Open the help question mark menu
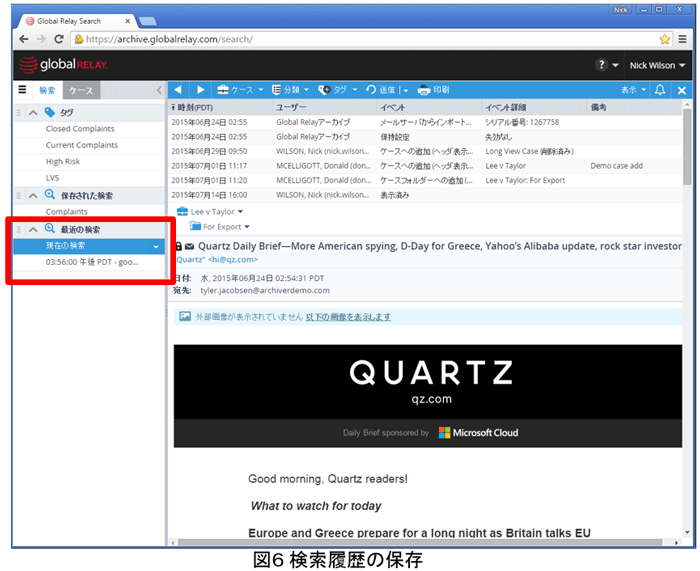Screen dimensions: 700x571 coord(607,65)
